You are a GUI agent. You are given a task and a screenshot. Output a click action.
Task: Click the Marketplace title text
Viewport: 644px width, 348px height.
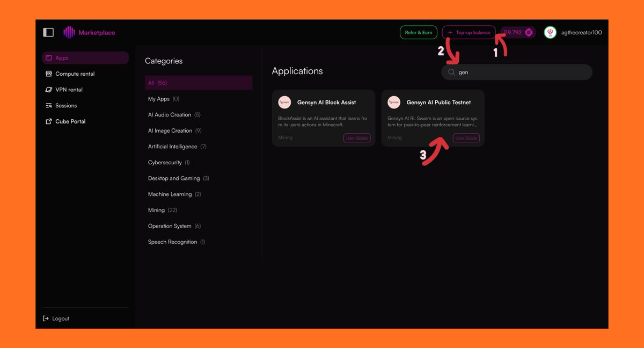97,32
